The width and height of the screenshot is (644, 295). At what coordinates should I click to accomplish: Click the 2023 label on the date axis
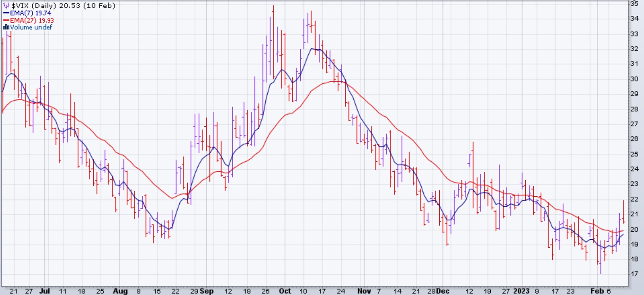pos(521,291)
